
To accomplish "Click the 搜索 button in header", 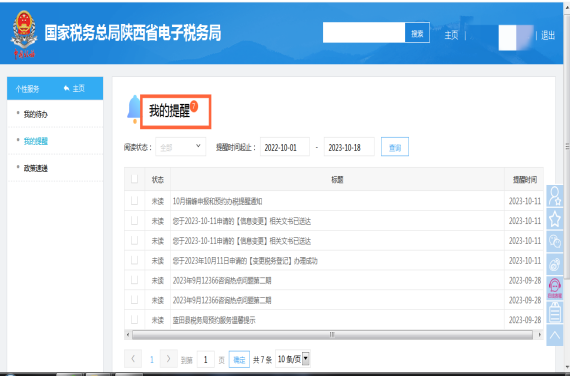I will (x=417, y=33).
